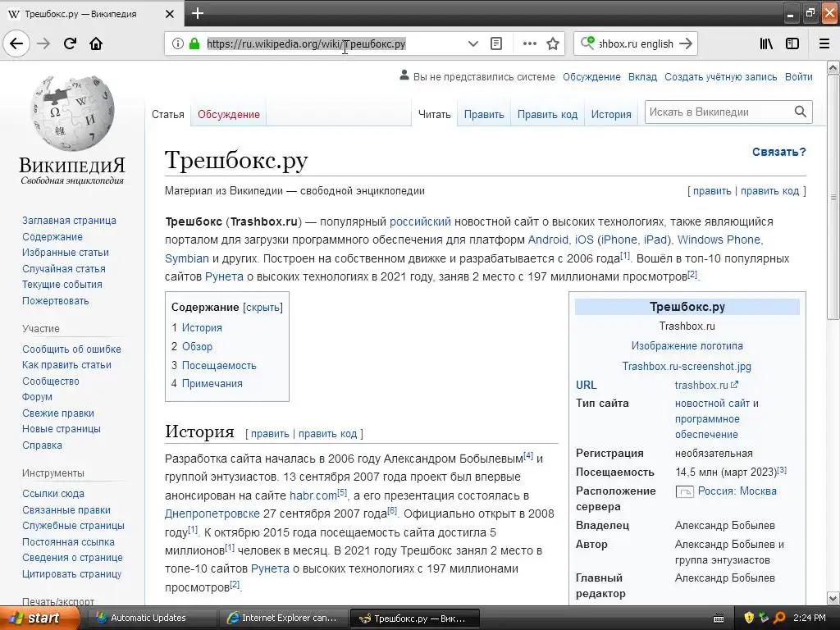Open the Firefox hamburger menu
The width and height of the screenshot is (840, 630).
(x=824, y=43)
